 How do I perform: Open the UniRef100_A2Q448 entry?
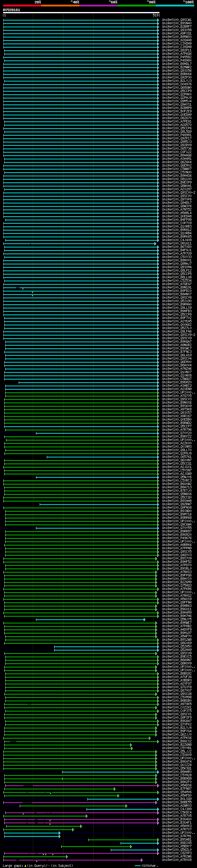tap(176, 40)
